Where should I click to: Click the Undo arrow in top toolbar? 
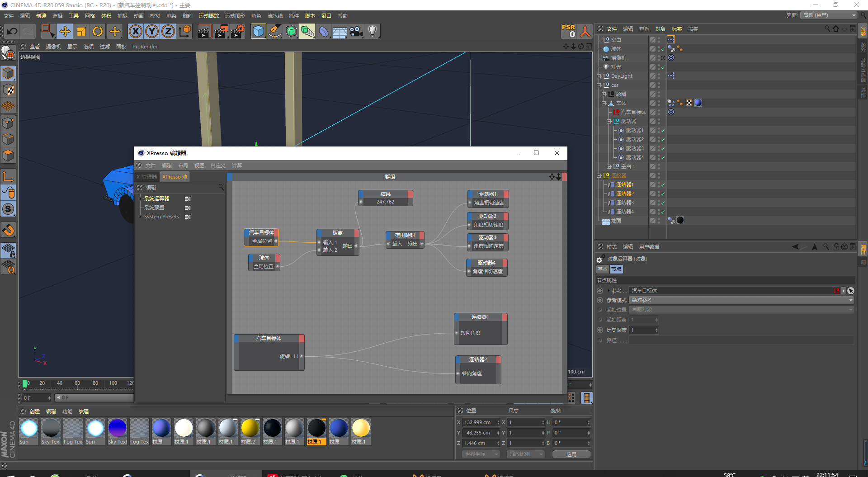coord(12,31)
